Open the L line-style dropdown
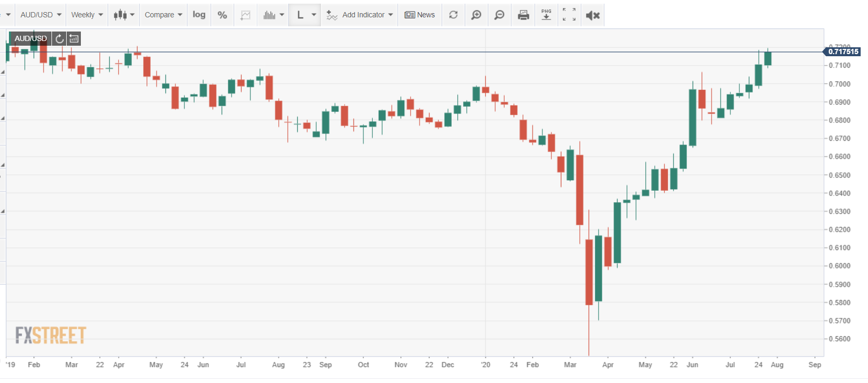This screenshot has width=868, height=383. click(305, 15)
